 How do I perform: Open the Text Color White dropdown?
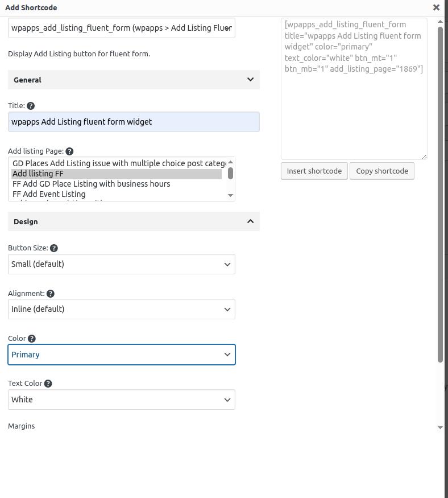(121, 400)
